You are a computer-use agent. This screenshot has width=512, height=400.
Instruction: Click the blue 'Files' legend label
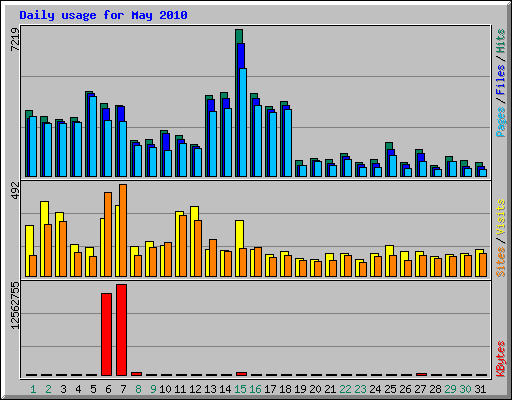click(x=501, y=79)
